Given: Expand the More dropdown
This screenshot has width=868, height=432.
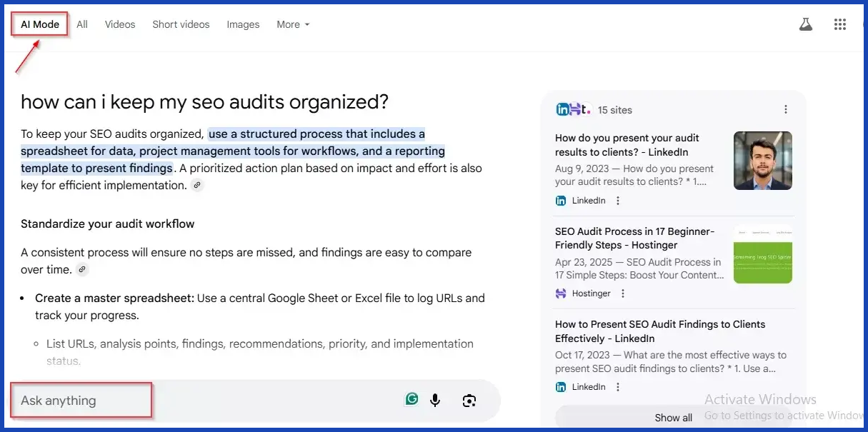Looking at the screenshot, I should 293,24.
